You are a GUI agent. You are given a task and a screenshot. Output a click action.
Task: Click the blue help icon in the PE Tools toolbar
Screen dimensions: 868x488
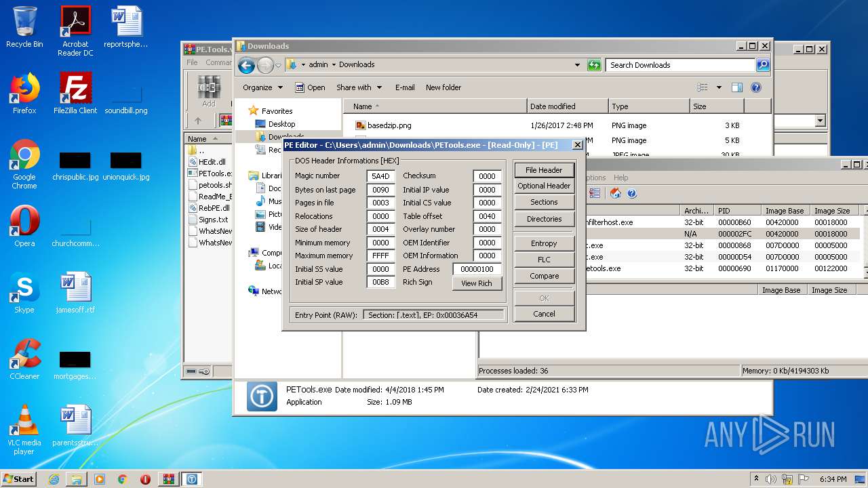(x=631, y=194)
